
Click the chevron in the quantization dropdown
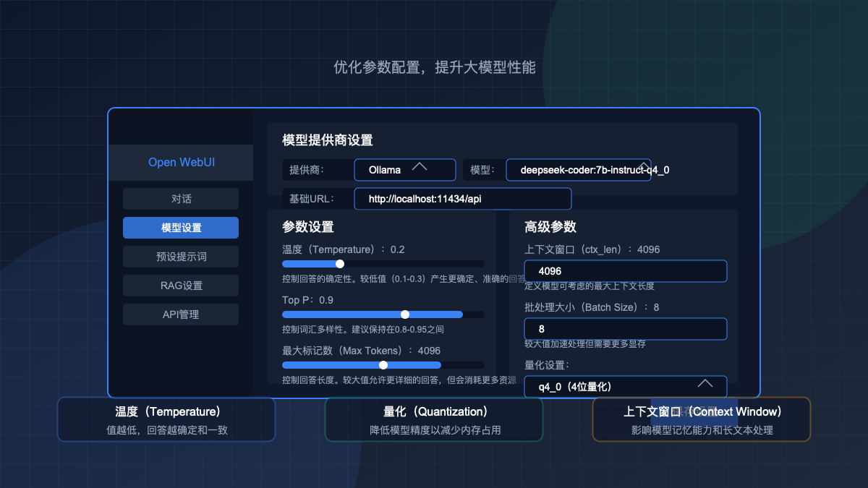[x=705, y=384]
